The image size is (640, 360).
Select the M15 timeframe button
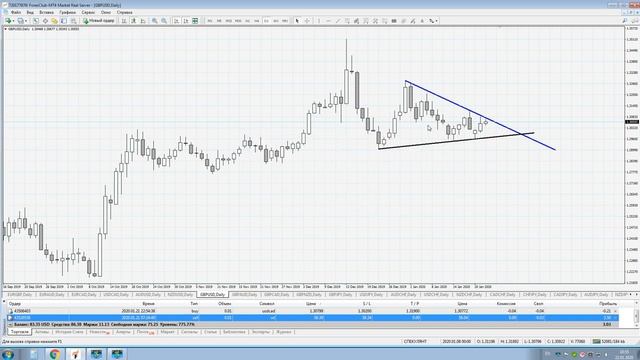tap(229, 21)
